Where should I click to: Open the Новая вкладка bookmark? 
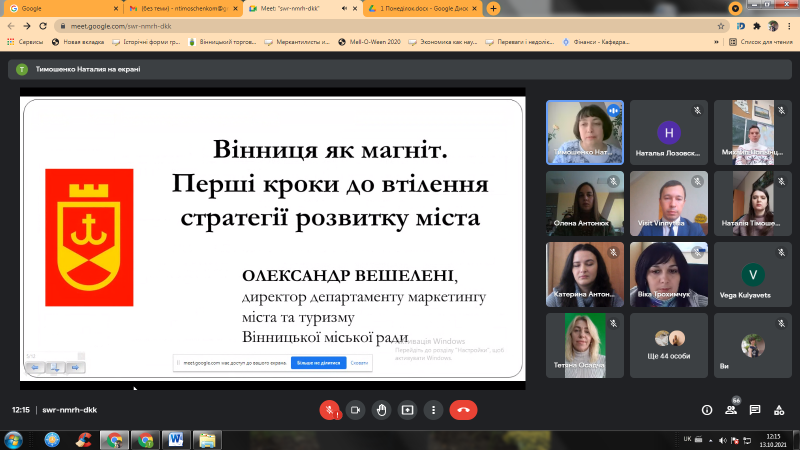coord(78,42)
